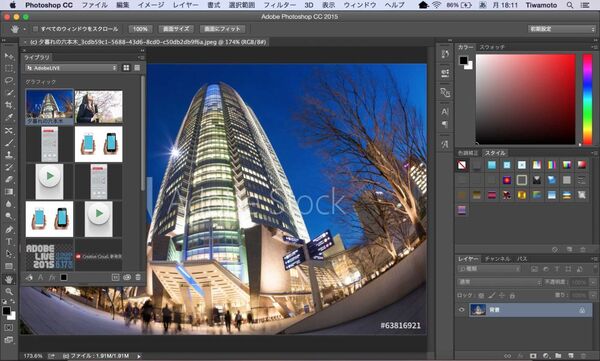Switch to the スウォッチ tab
The image size is (600, 361).
click(x=492, y=47)
